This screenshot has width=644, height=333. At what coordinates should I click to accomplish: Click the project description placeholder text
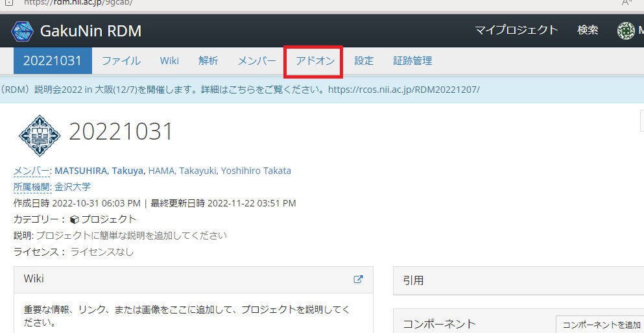click(x=132, y=236)
